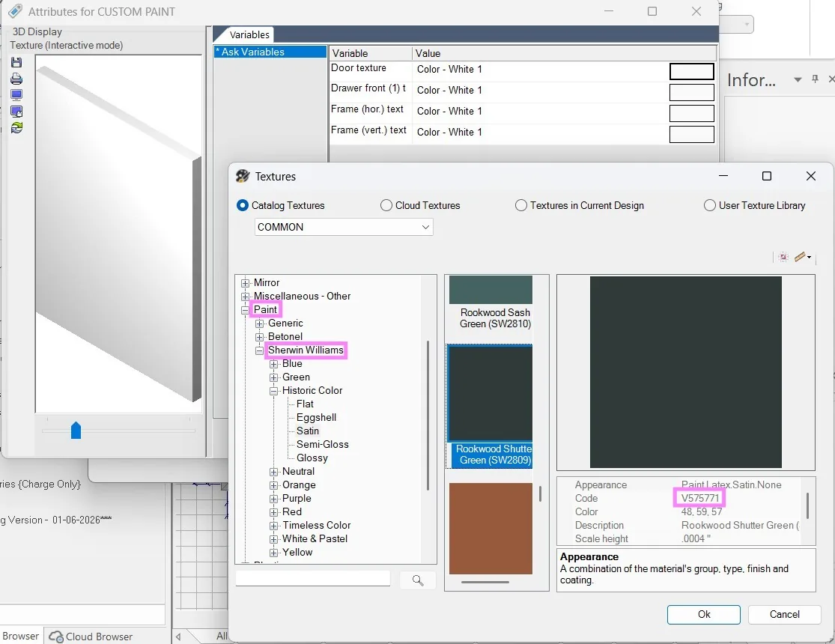Viewport: 835px width, 644px height.
Task: Collapse the Historic Color node
Action: click(274, 391)
